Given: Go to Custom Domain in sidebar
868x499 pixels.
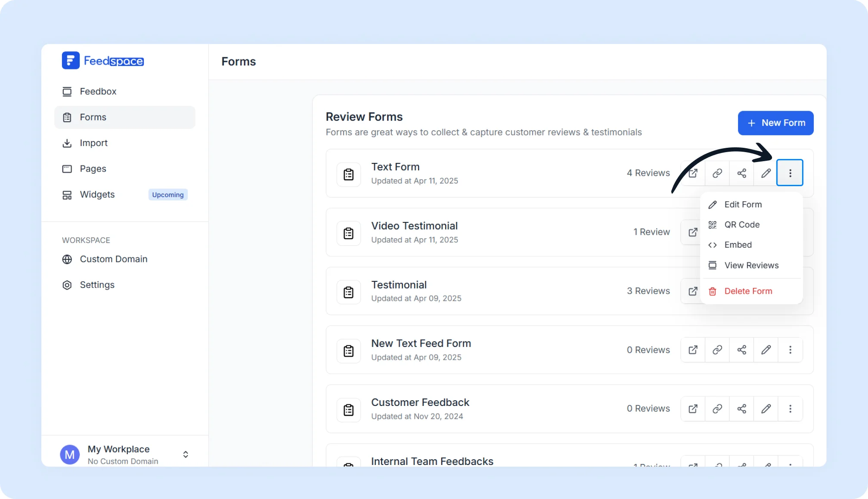Looking at the screenshot, I should click(x=113, y=259).
